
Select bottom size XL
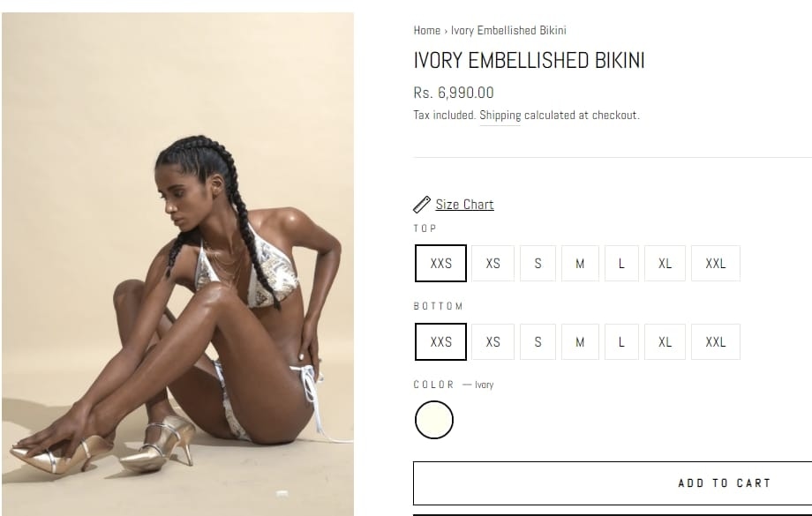pos(665,342)
